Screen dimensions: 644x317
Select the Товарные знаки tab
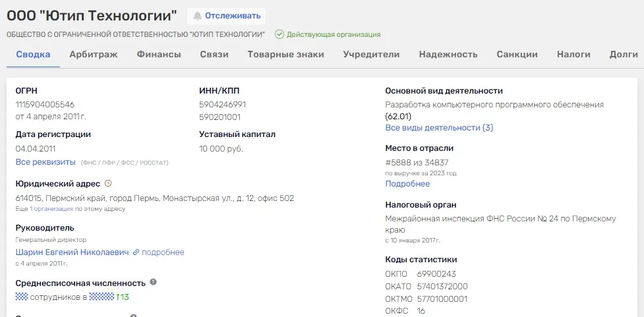coord(286,54)
